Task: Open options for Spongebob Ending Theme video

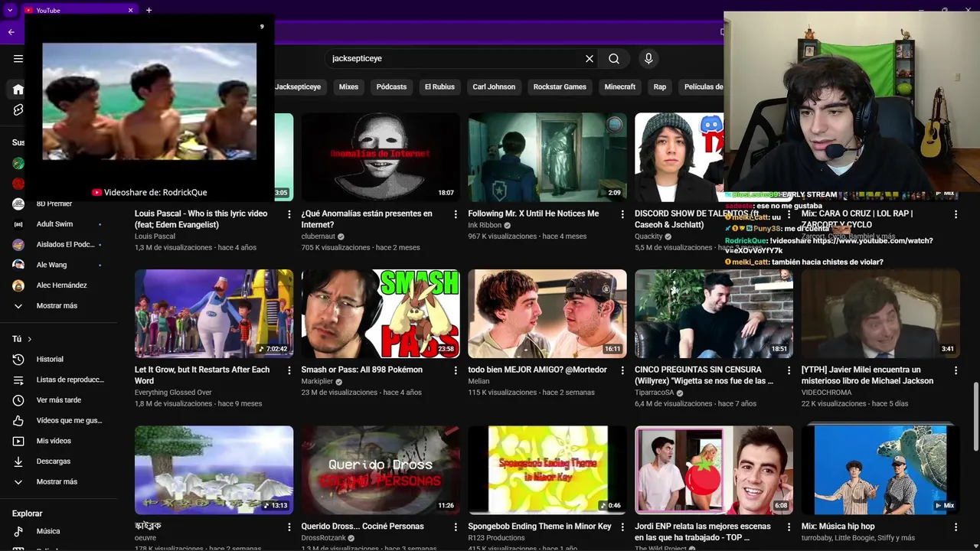Action: [x=622, y=527]
